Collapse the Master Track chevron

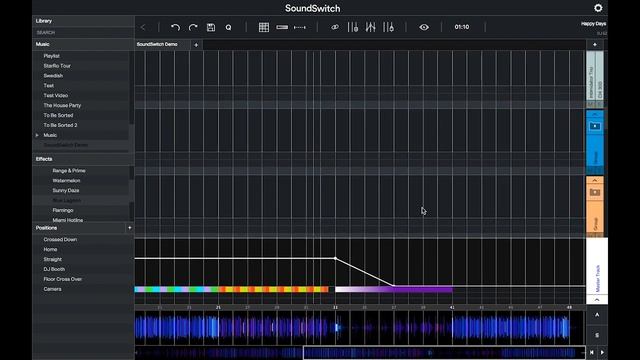pyautogui.click(x=597, y=300)
